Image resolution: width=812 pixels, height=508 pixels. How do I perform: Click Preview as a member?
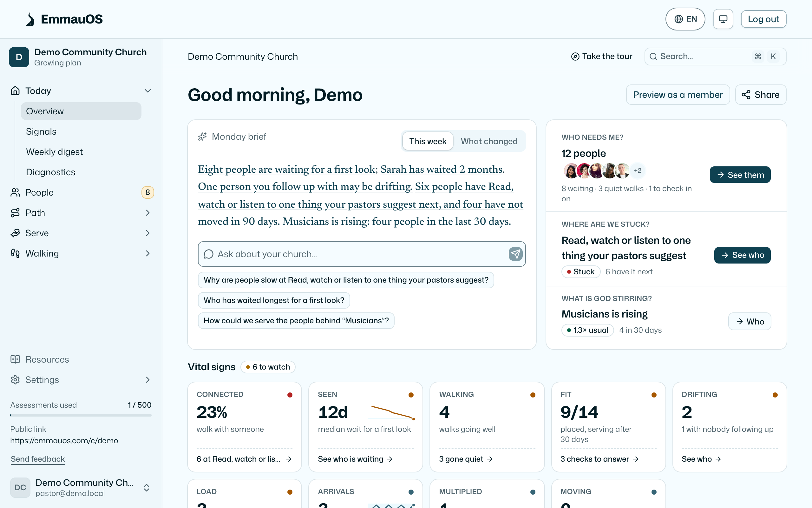[678, 95]
